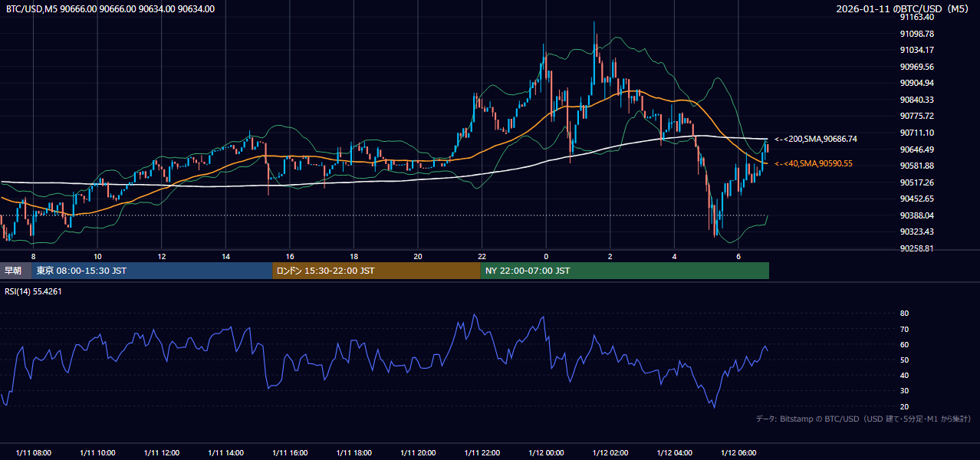Click hour tick 4 under price chart
The image size is (980, 460).
click(x=674, y=256)
